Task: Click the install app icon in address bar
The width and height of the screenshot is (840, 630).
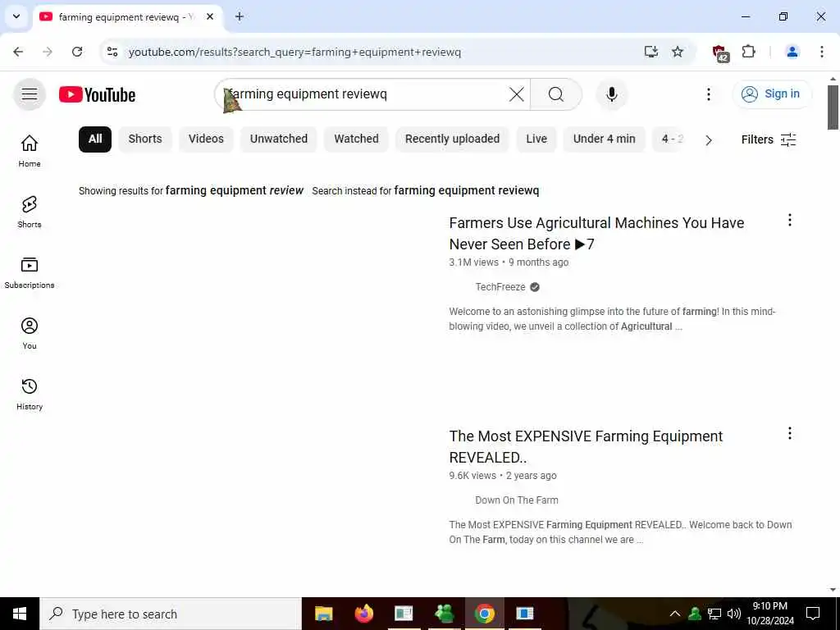Action: pyautogui.click(x=651, y=52)
